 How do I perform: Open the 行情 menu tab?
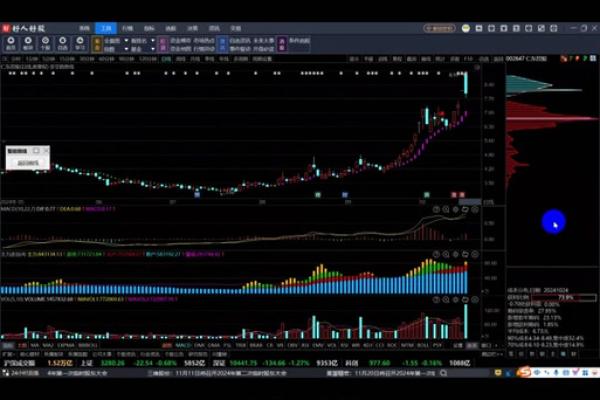click(127, 28)
